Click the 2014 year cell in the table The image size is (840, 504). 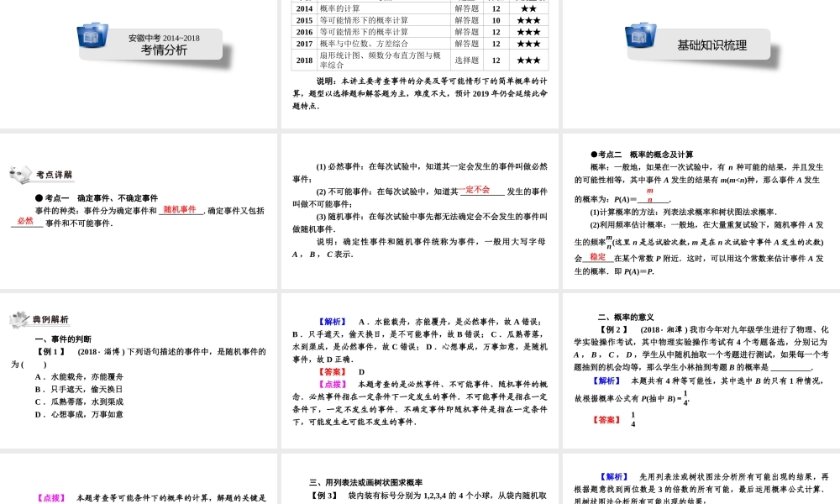click(x=304, y=8)
